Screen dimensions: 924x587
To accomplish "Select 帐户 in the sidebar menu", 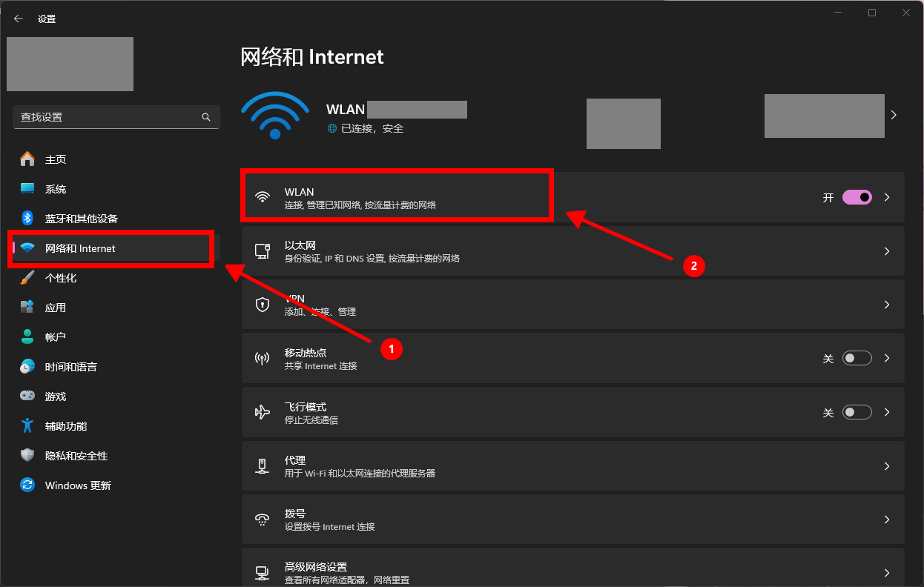I will 56,337.
